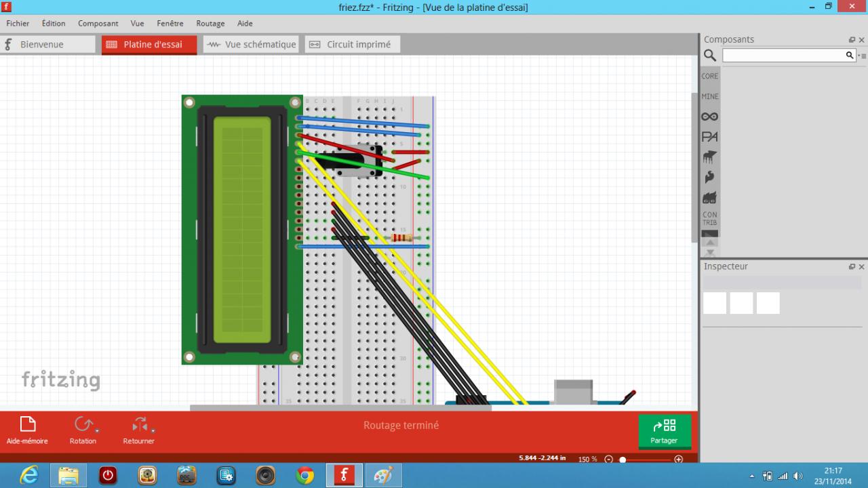Screen dimensions: 868x488
Task: Open the Aide menu
Action: (245, 23)
